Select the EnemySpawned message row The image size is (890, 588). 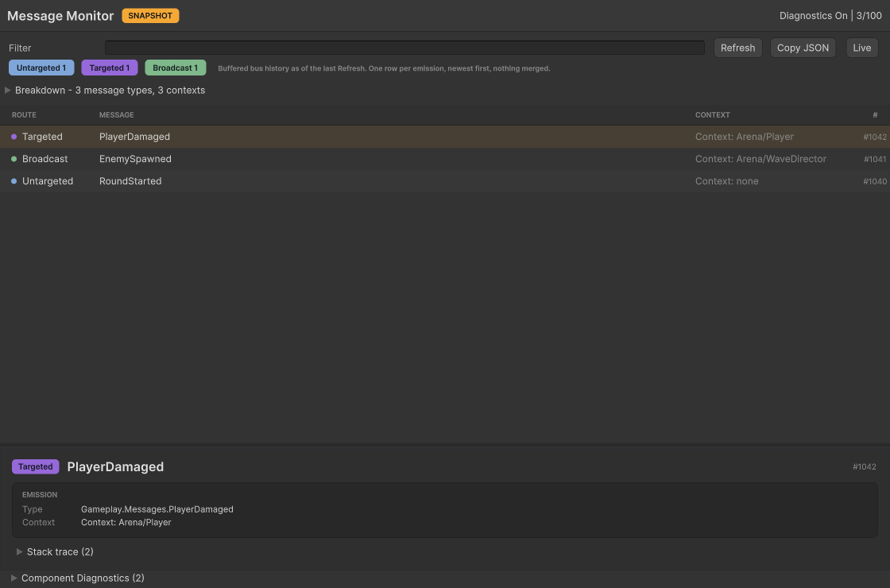[445, 159]
